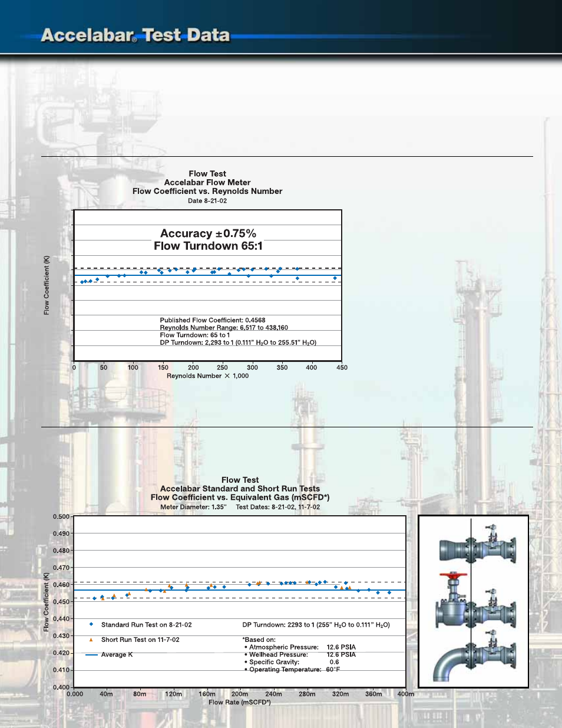The width and height of the screenshot is (562, 728).
Task: Select 'Published Flow Coefficient: 0.4568' line
Action: click(213, 320)
